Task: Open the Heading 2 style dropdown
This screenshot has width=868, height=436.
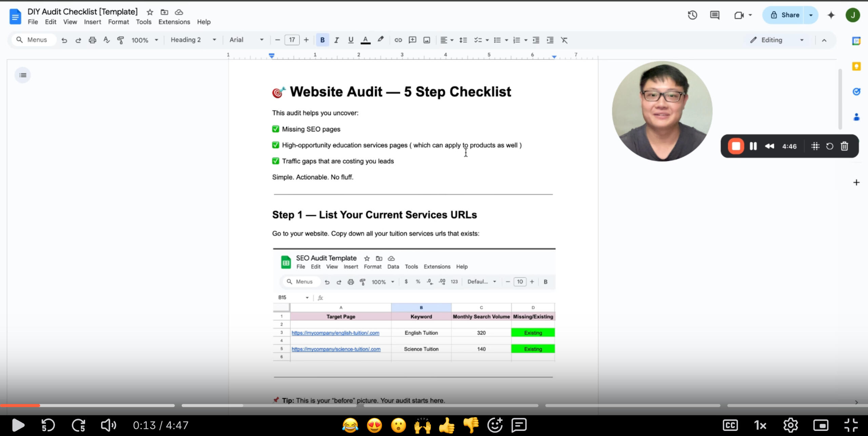Action: [193, 40]
